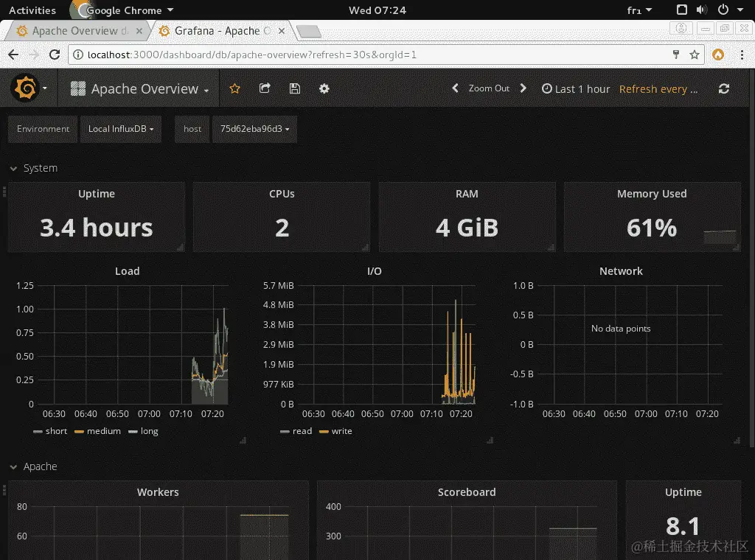Click the I/O panel title
This screenshot has width=755, height=560.
(374, 271)
